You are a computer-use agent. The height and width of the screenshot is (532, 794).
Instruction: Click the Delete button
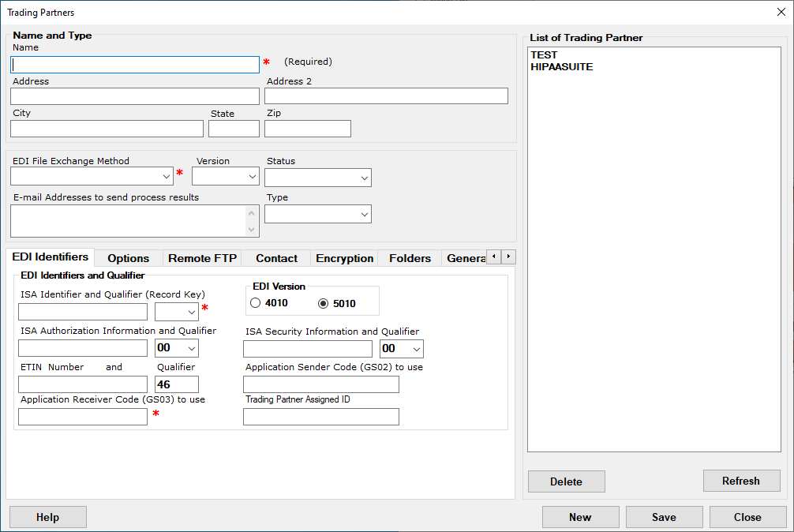coord(566,481)
